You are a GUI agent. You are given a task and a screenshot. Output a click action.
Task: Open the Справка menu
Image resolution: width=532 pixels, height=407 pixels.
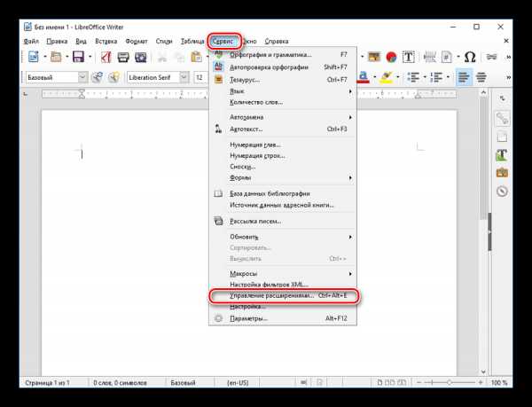[x=276, y=42]
